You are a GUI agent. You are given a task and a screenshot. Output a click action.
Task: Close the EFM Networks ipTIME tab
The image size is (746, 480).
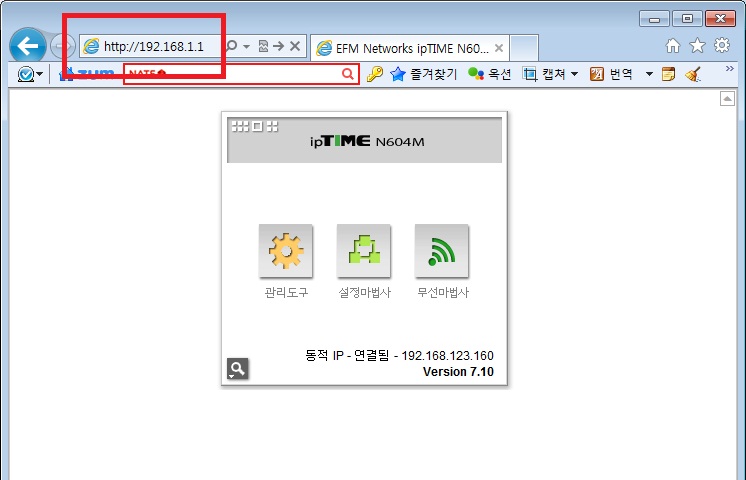499,48
